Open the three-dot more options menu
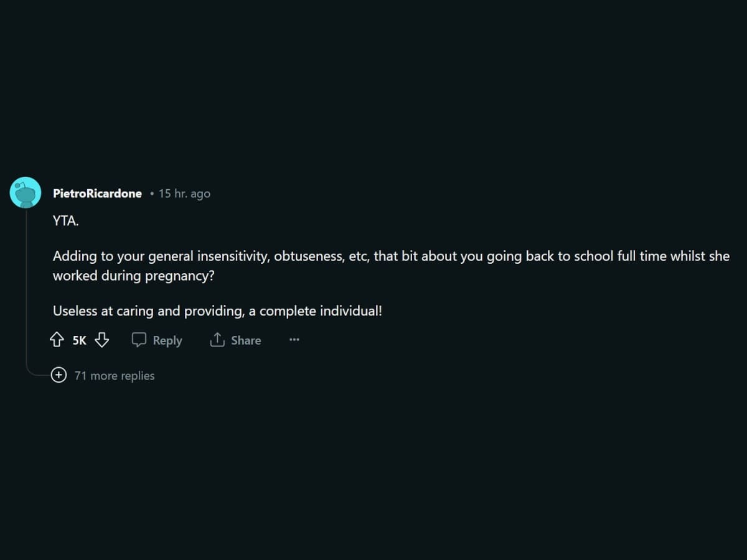 [294, 340]
